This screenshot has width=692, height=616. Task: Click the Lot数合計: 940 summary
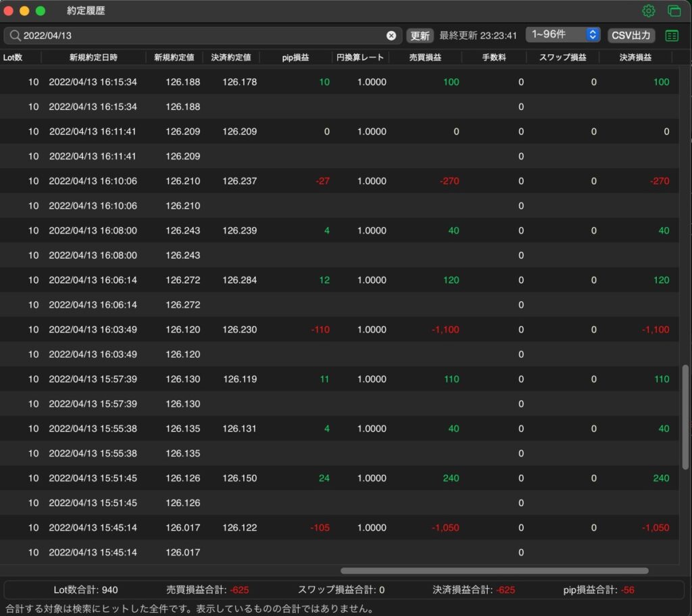(86, 590)
